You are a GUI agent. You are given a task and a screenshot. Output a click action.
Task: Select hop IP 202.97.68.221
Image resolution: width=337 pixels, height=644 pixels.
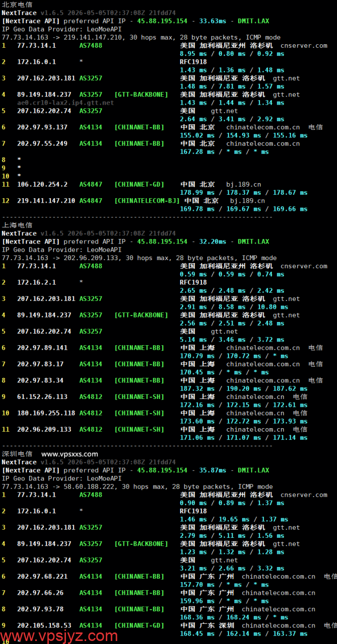tap(42, 577)
